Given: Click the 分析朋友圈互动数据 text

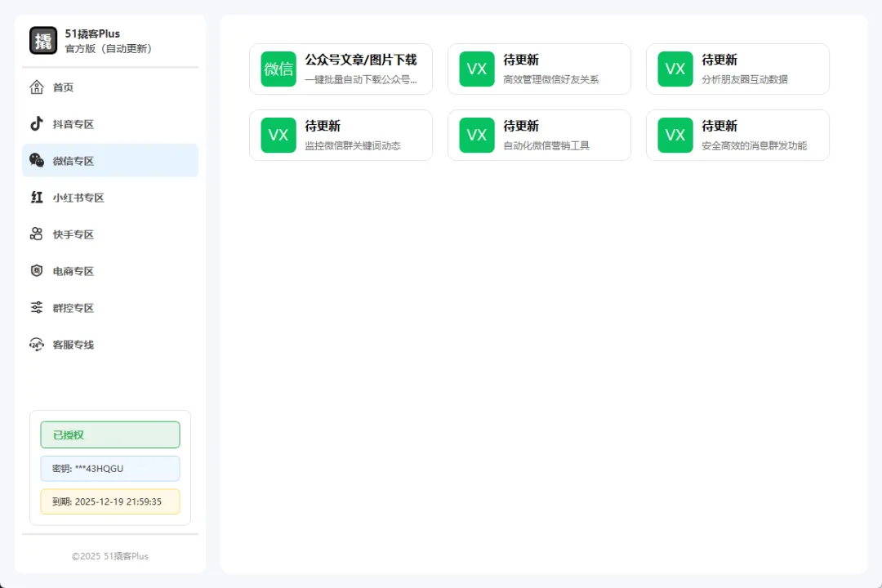Looking at the screenshot, I should click(x=745, y=80).
